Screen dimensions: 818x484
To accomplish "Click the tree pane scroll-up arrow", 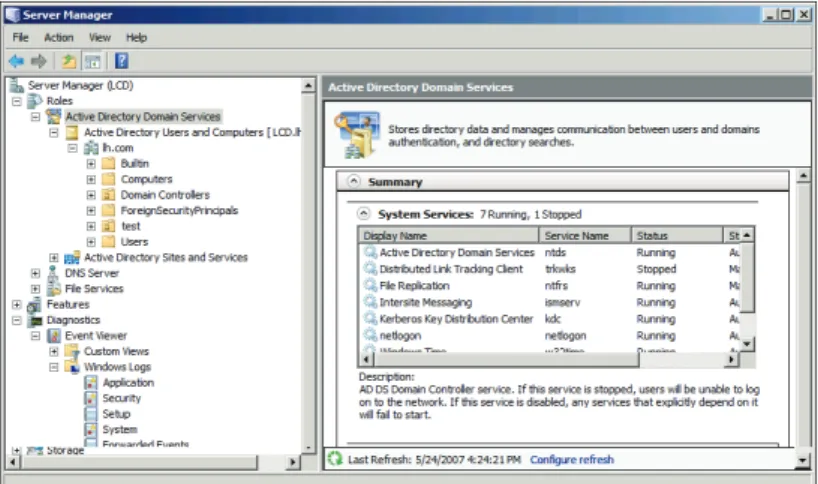I will (x=308, y=85).
